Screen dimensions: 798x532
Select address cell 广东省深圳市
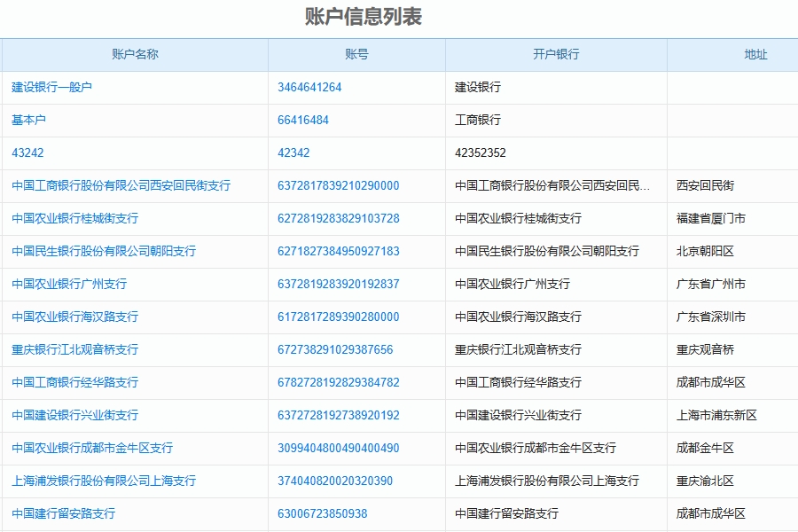click(x=711, y=317)
